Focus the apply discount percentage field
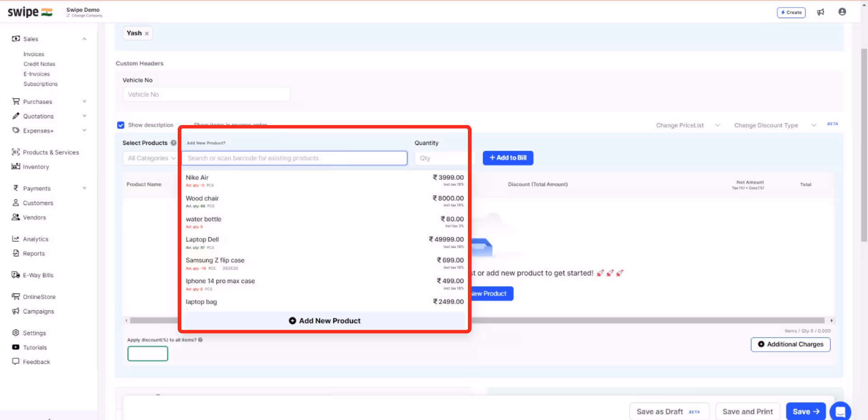 click(148, 354)
